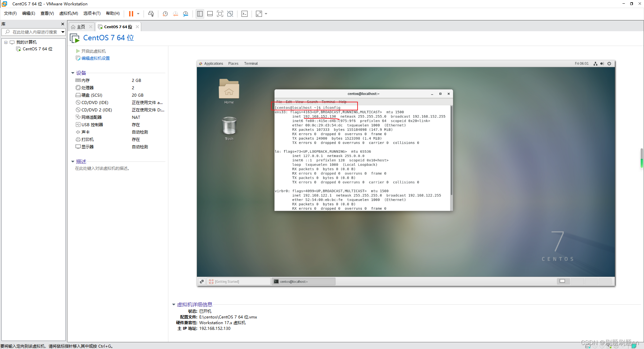
Task: Select the CD/DVD (IDE) device row
Action: click(x=120, y=103)
